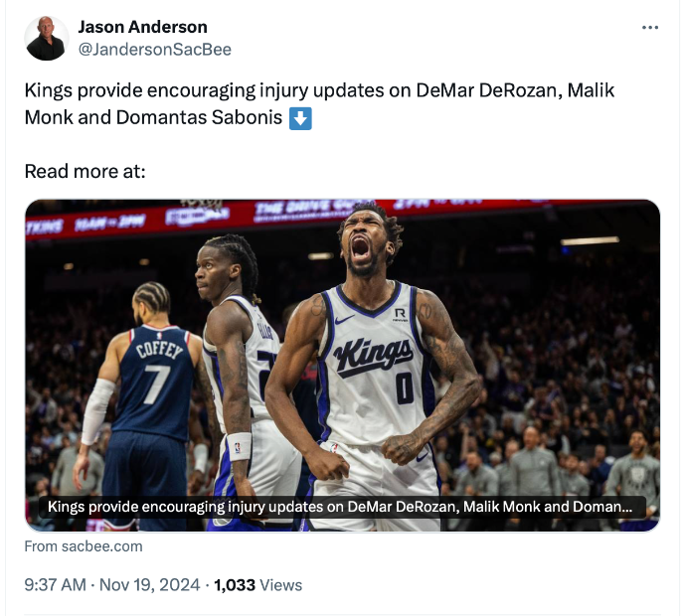Click the R sponsor patch on the jersey
The height and width of the screenshot is (616, 682).
(400, 315)
